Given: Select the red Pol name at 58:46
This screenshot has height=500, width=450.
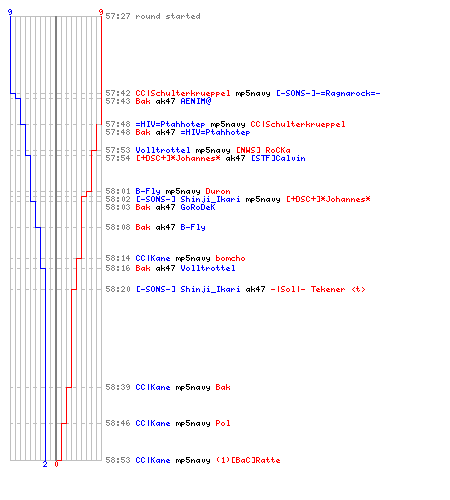Looking at the screenshot, I should (223, 423).
